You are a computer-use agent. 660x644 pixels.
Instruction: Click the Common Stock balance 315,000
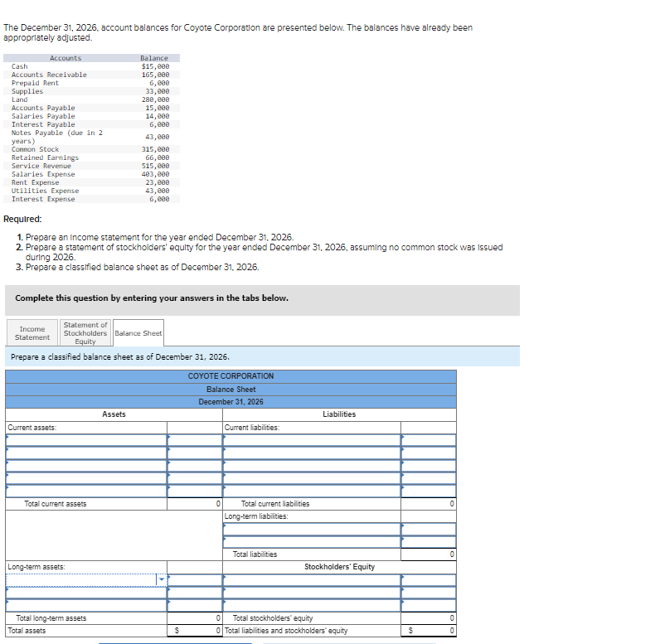click(155, 149)
